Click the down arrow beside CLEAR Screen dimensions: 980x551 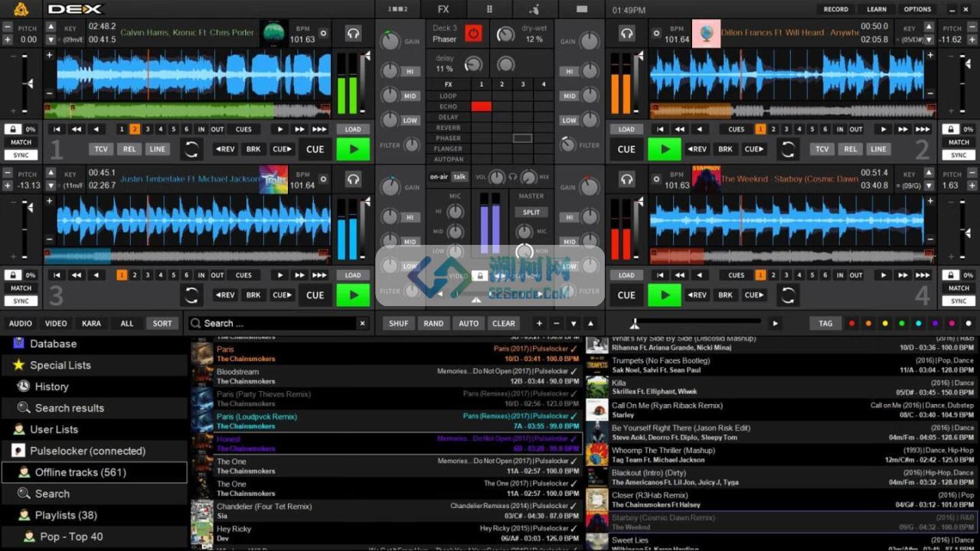(573, 324)
